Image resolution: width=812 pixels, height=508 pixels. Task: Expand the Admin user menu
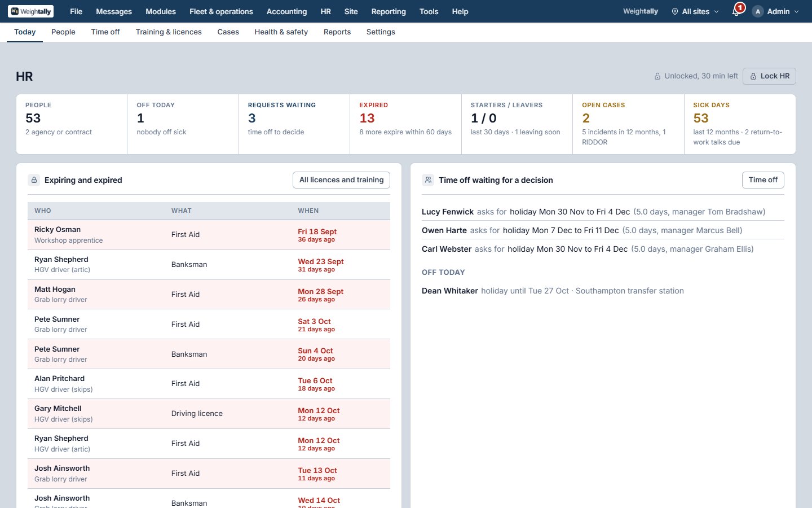pyautogui.click(x=776, y=11)
